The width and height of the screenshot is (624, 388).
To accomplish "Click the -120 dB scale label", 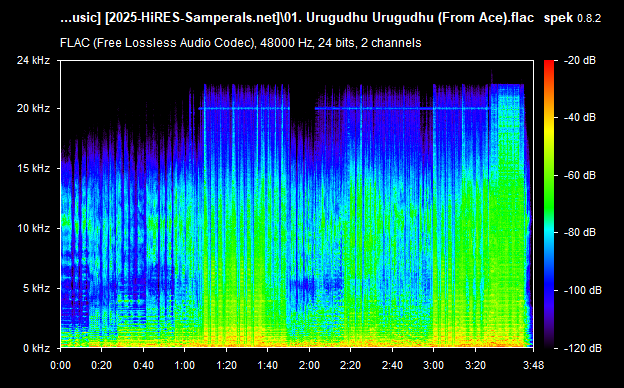I will pos(583,348).
